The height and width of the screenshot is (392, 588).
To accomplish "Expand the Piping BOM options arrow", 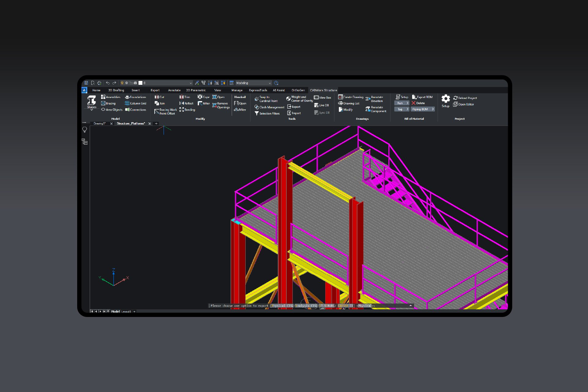I will click(433, 109).
